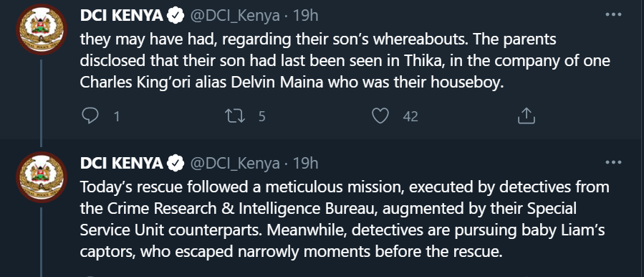Open DCI KENYA profile name in first tweet

pos(122,16)
